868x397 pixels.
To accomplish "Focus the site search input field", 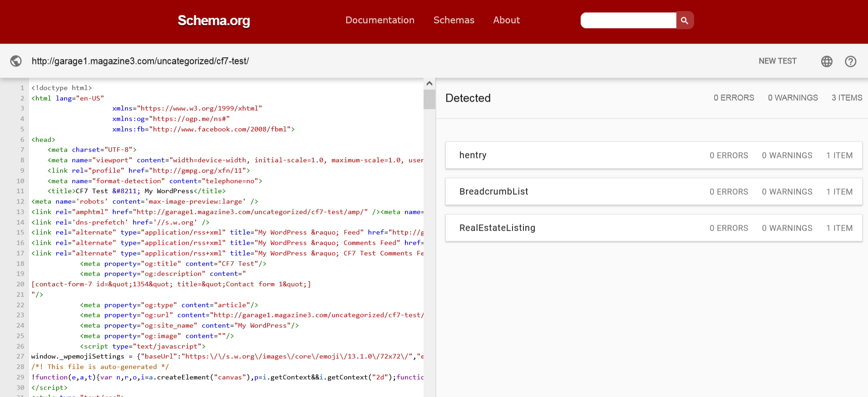I will [628, 20].
